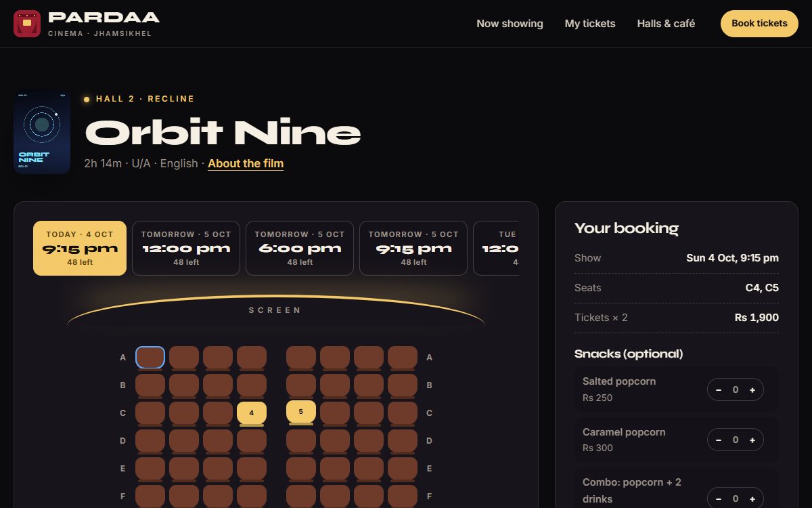Pick the fifth seat in row D

(301, 440)
